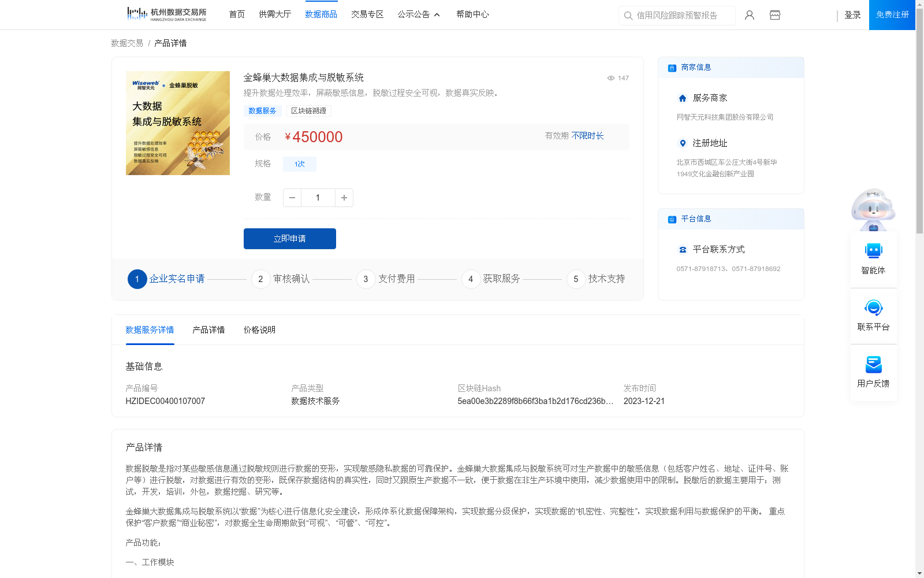
Task: Click 数据技术服务 product type value
Action: pos(315,401)
